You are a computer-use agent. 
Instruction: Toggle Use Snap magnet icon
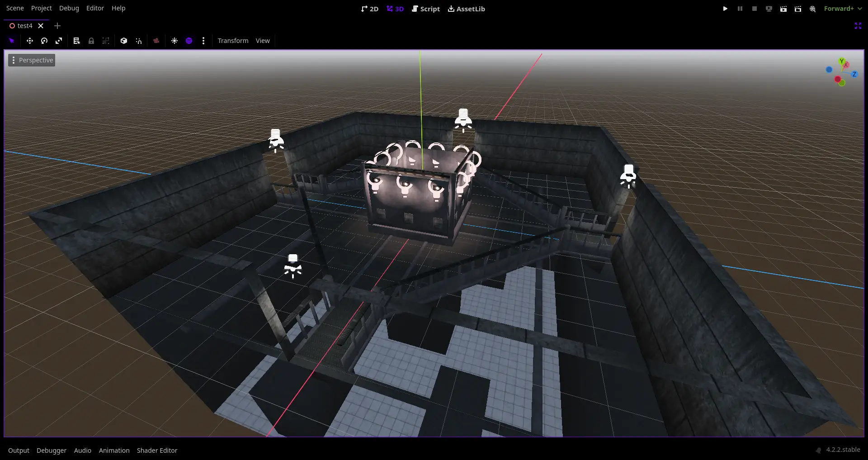[139, 41]
